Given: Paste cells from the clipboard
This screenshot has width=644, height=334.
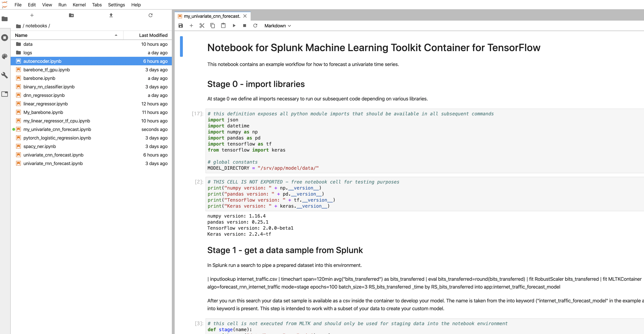Looking at the screenshot, I should 223,26.
